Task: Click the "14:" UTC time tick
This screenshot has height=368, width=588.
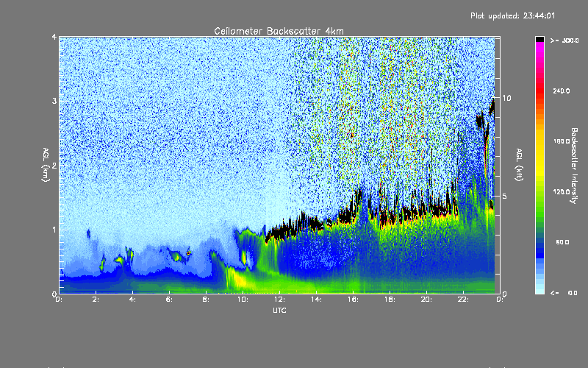Action: [316, 300]
